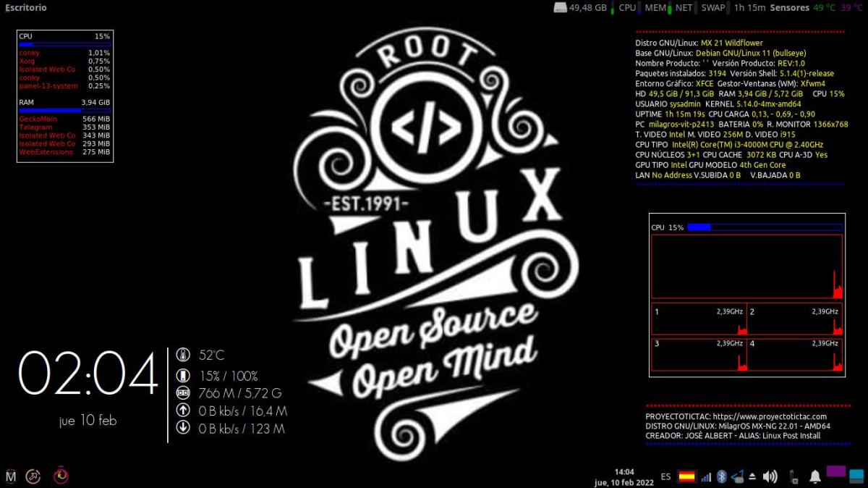Click the NET traffic monitor indicator
The image size is (868, 488).
(x=684, y=8)
